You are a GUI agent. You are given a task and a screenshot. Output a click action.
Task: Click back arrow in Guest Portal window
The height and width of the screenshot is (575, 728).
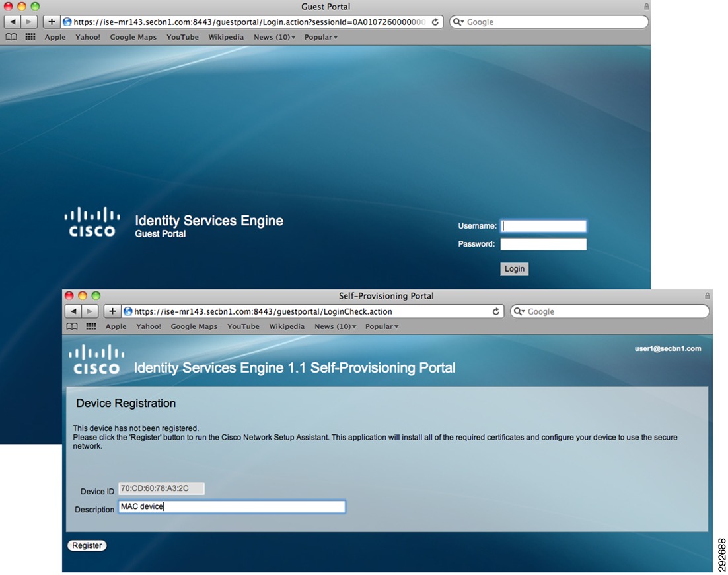pyautogui.click(x=12, y=22)
